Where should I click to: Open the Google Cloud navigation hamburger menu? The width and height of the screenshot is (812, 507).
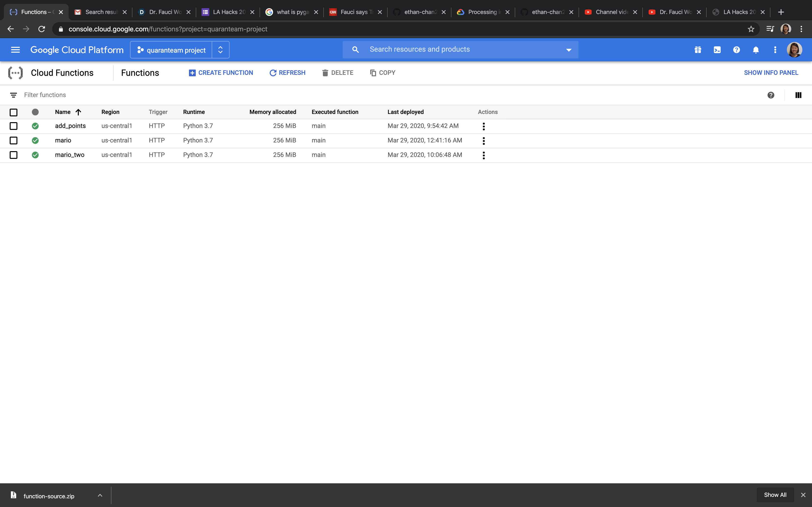pos(15,50)
